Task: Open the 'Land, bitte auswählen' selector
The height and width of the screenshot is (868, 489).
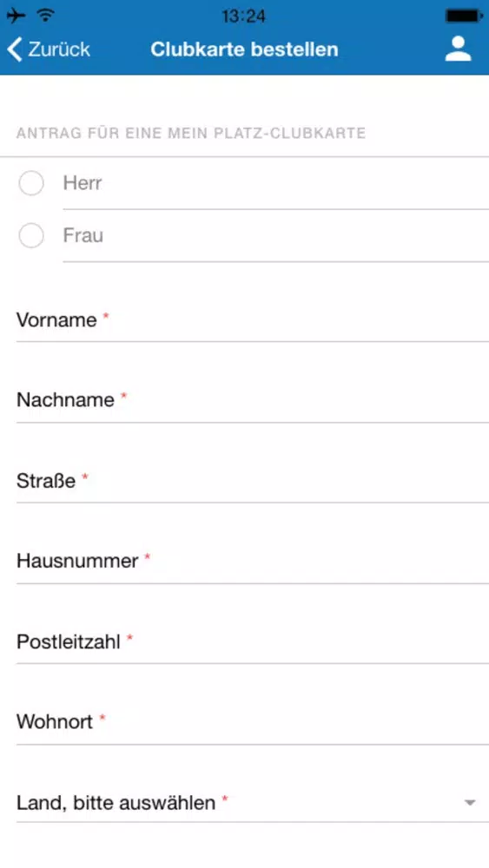Action: (253, 802)
